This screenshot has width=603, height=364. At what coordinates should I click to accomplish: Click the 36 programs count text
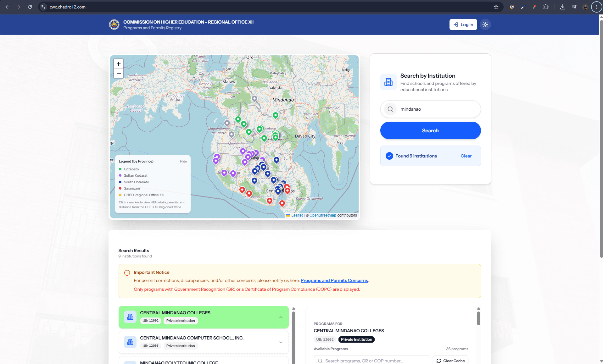[457, 349]
